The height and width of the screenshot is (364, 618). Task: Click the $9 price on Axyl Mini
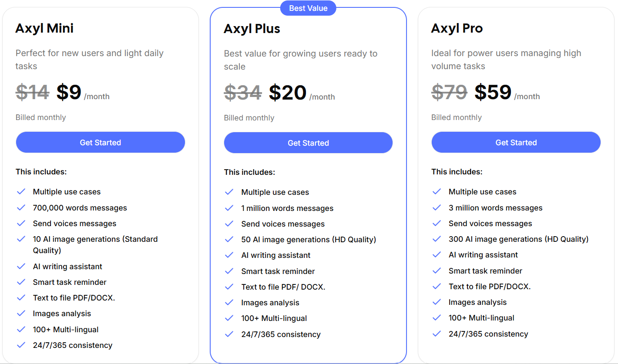click(69, 92)
